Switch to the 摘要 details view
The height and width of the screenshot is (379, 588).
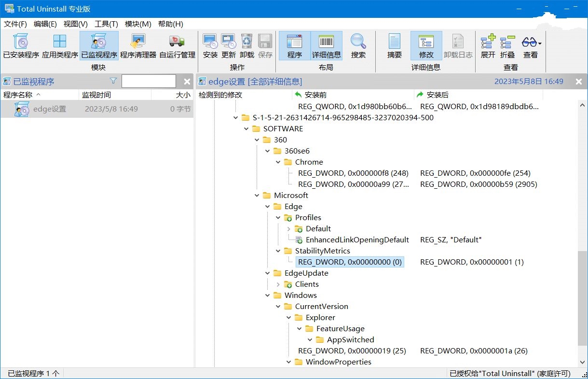point(395,46)
